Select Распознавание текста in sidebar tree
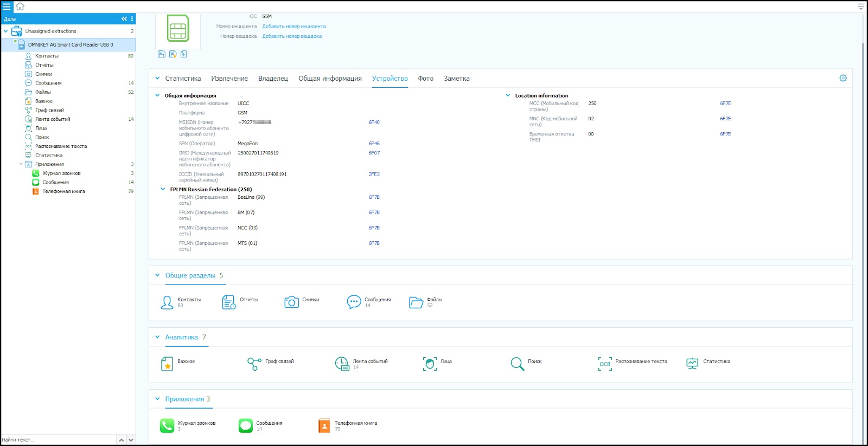Viewport: 868px width, 446px height. click(x=61, y=146)
